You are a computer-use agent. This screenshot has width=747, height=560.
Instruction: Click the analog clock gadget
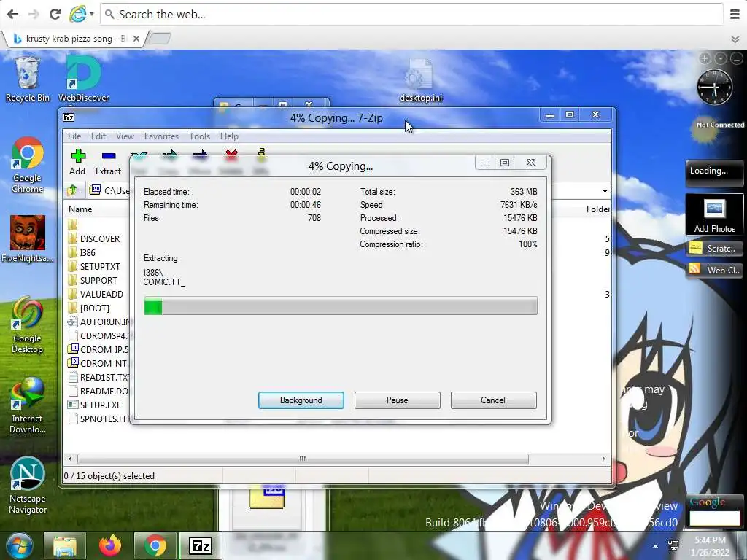pyautogui.click(x=715, y=87)
